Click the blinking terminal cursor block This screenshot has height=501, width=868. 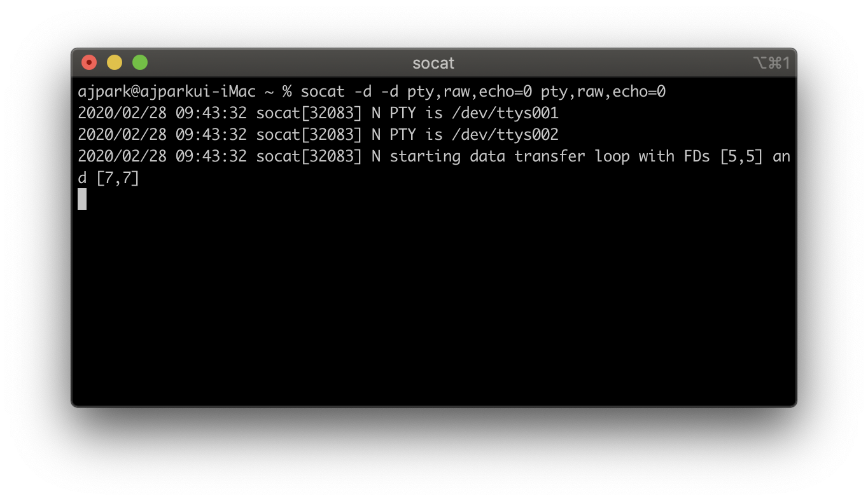(81, 199)
